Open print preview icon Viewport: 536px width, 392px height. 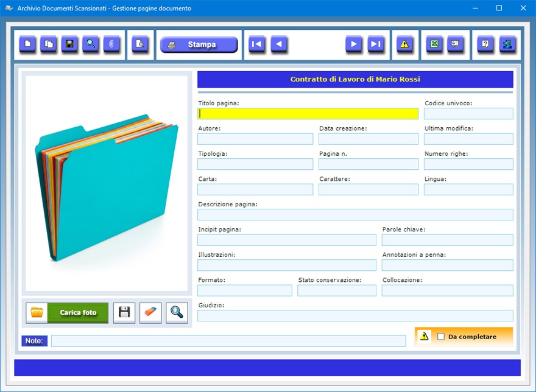point(140,44)
